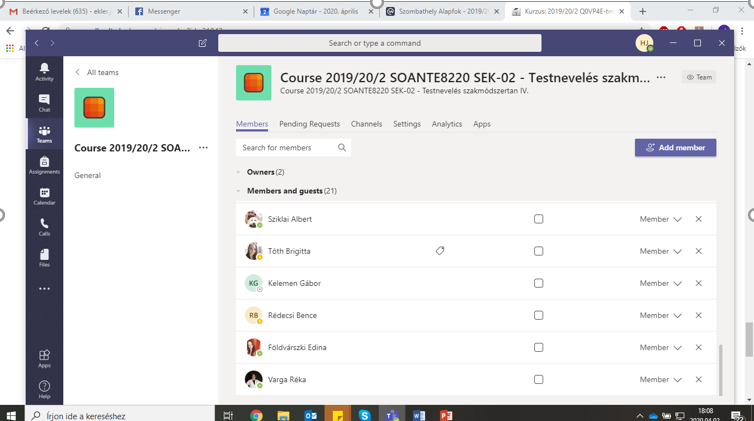754x421 pixels.
Task: Open PowerPoint from the taskbar
Action: point(446,415)
